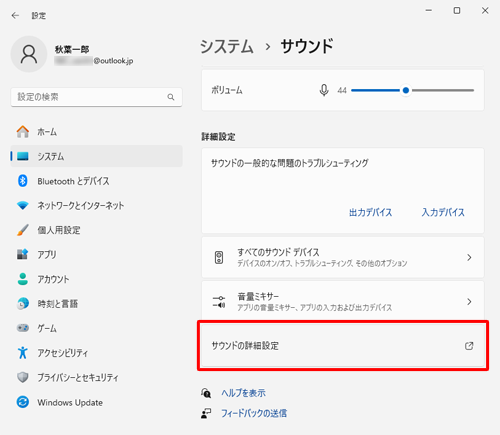This screenshot has width=500, height=435.
Task: Open プライバシーとセキュリティ
Action: (97, 377)
